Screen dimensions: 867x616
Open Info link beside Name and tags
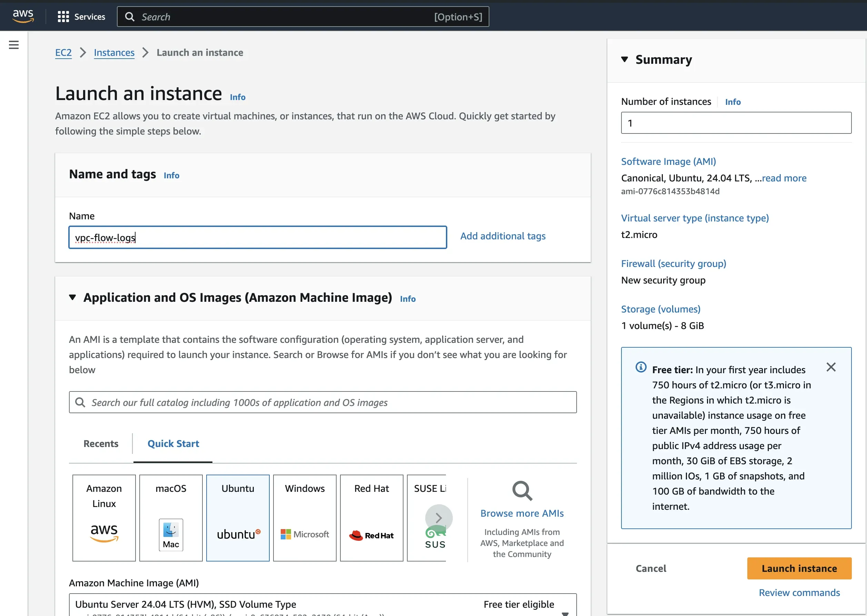(x=171, y=175)
